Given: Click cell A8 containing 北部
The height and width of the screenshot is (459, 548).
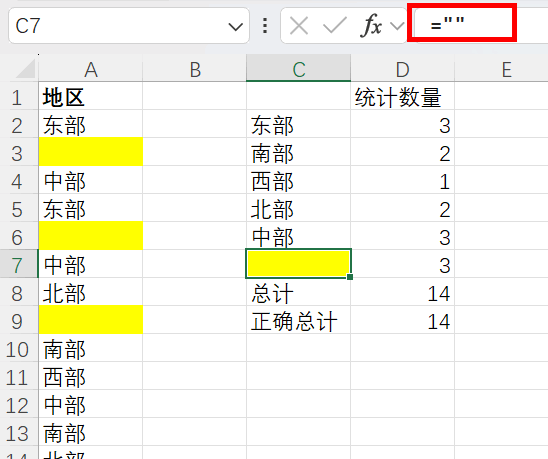Looking at the screenshot, I should pos(91,292).
